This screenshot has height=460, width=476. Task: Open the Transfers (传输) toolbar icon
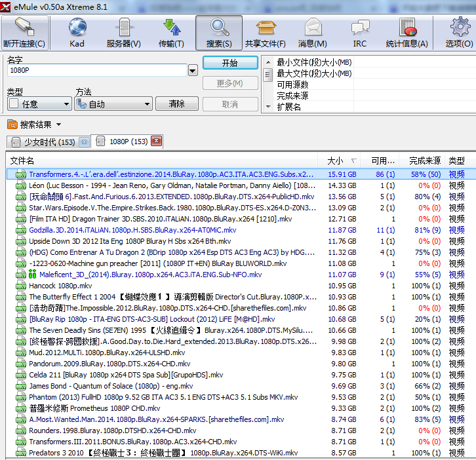(172, 27)
